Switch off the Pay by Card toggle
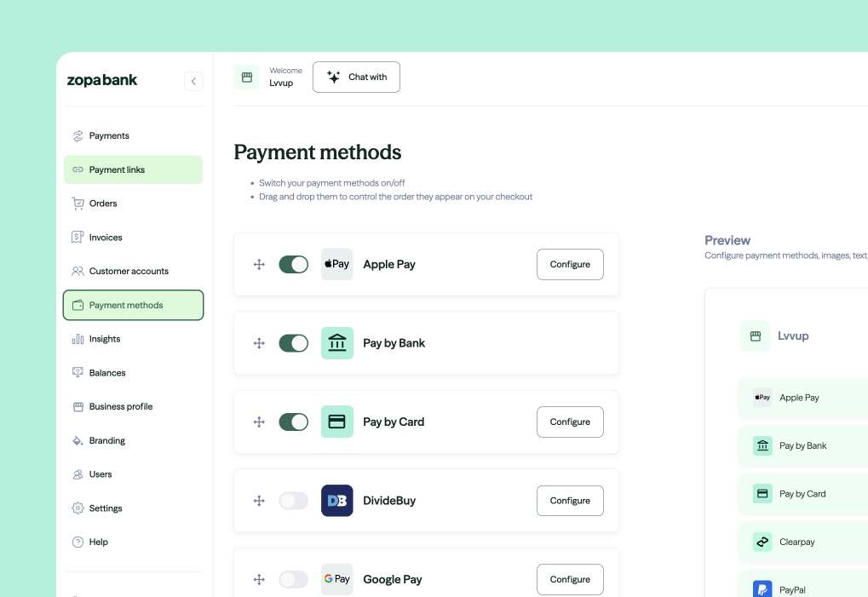The height and width of the screenshot is (597, 868). tap(293, 422)
